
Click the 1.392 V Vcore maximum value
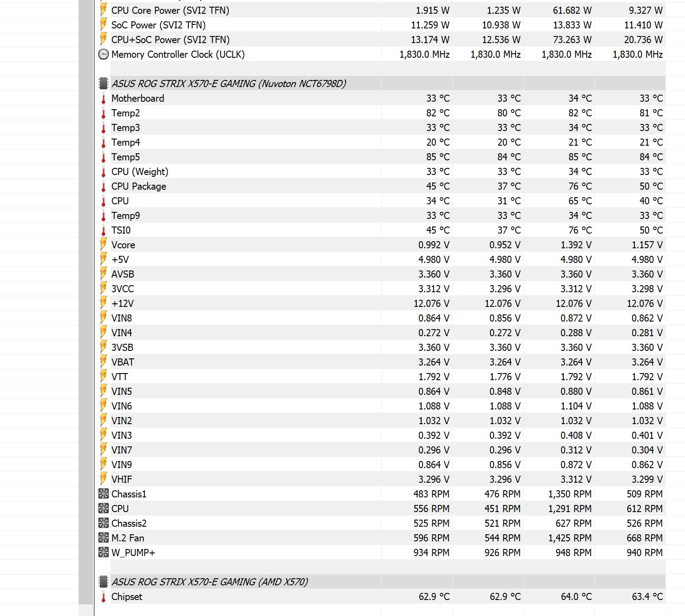[576, 245]
